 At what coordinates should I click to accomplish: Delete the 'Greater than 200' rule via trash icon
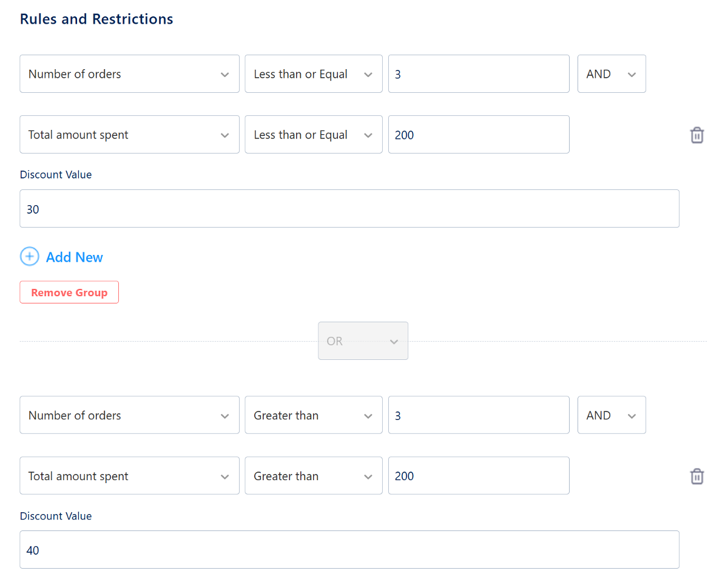697,476
